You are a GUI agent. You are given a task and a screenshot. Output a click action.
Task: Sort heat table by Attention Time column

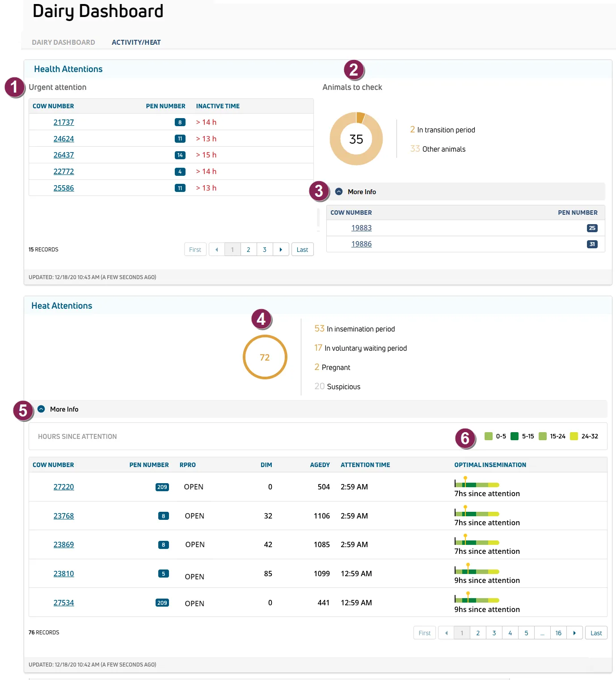click(365, 465)
